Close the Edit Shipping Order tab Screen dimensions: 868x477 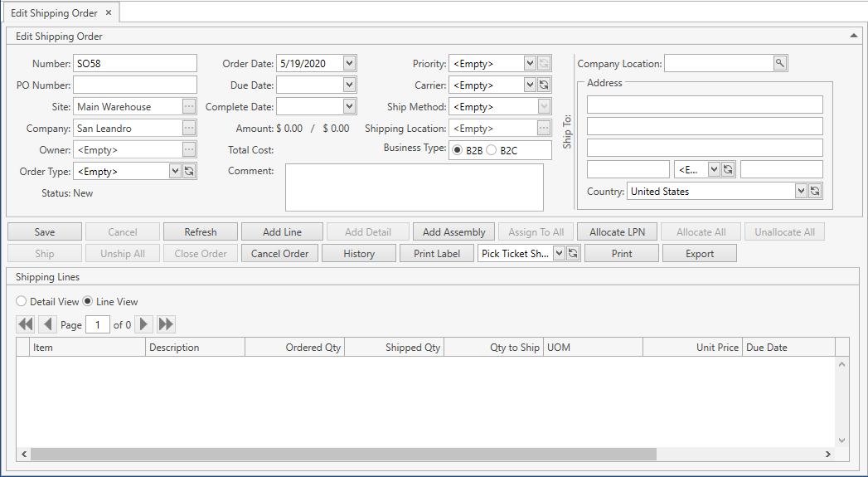109,13
